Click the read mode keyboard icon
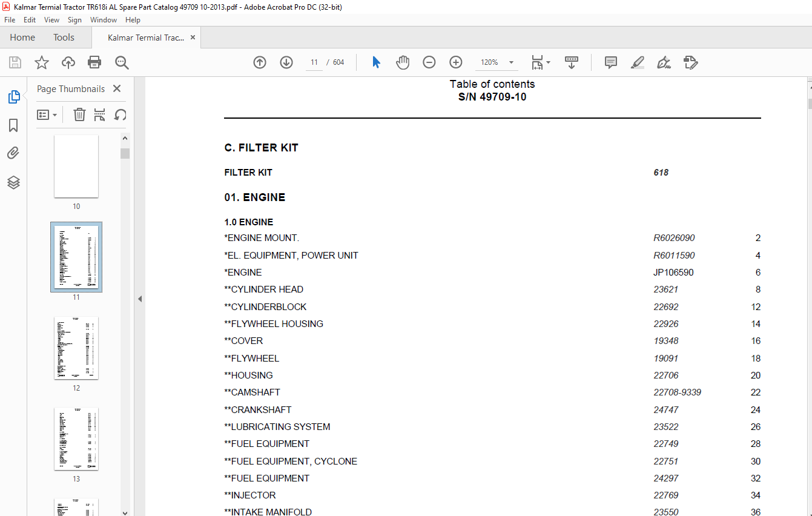Screen dimensions: 812x516 pyautogui.click(x=572, y=62)
